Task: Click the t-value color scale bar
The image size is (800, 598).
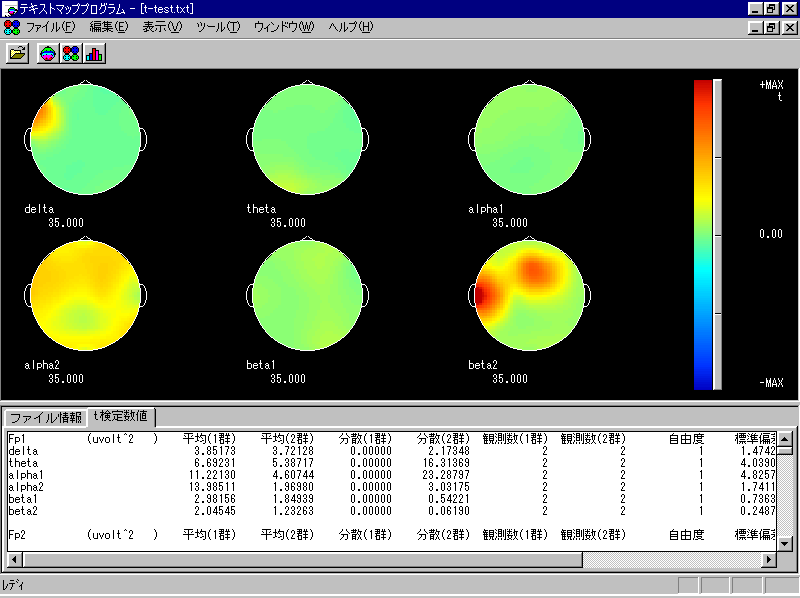Action: [x=703, y=234]
